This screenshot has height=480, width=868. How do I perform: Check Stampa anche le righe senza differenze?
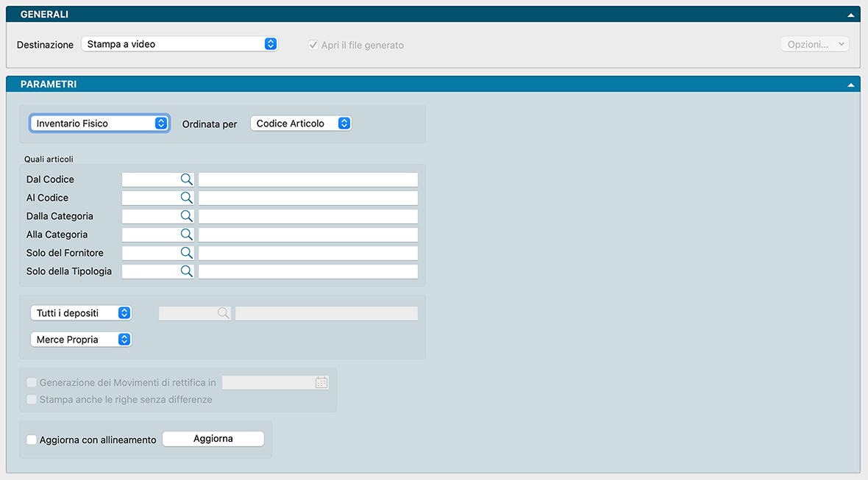[x=32, y=400]
